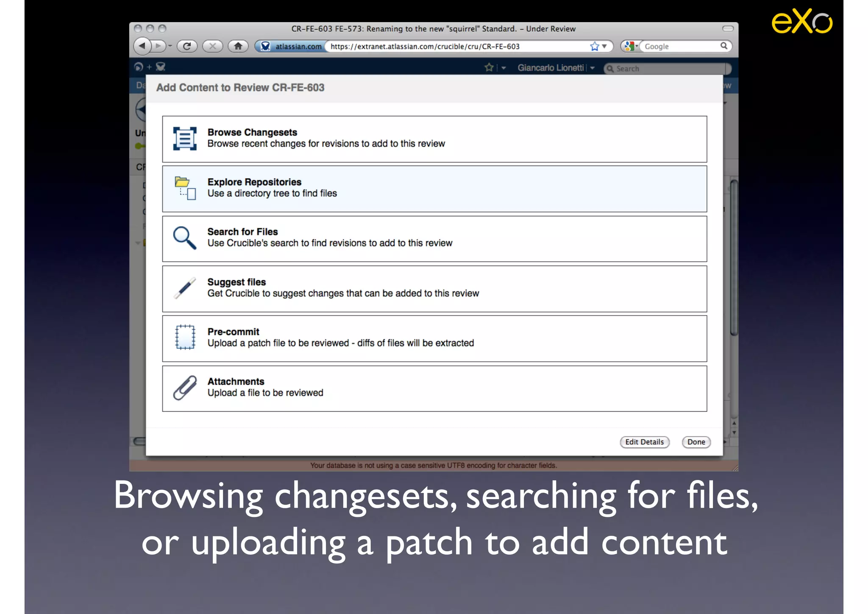Select the Pre-commit patch upload option
This screenshot has width=868, height=614.
tap(434, 338)
